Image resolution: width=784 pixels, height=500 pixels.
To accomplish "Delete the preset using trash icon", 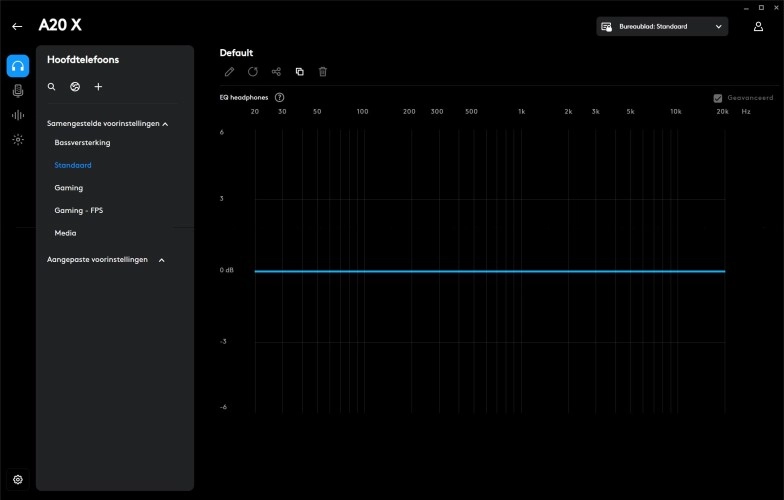I will pos(322,72).
